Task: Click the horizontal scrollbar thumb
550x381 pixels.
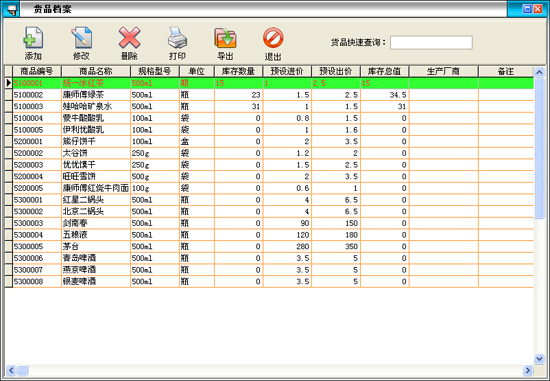Action: pyautogui.click(x=22, y=370)
